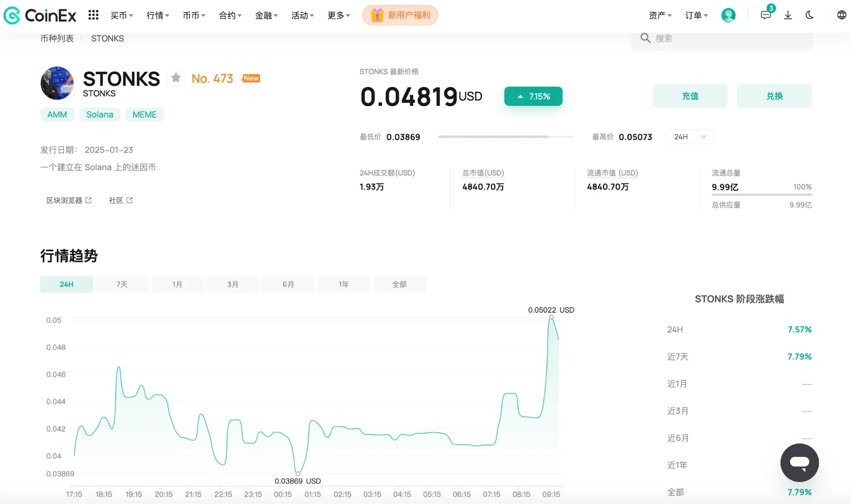Open the 区块浏览器 link
851x504 pixels.
tap(69, 200)
